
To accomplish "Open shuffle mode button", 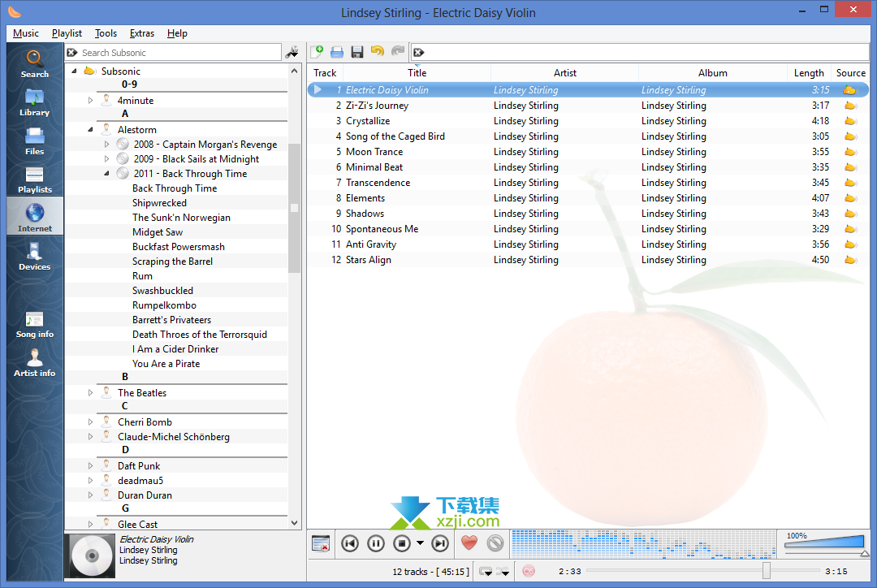I will pos(504,571).
